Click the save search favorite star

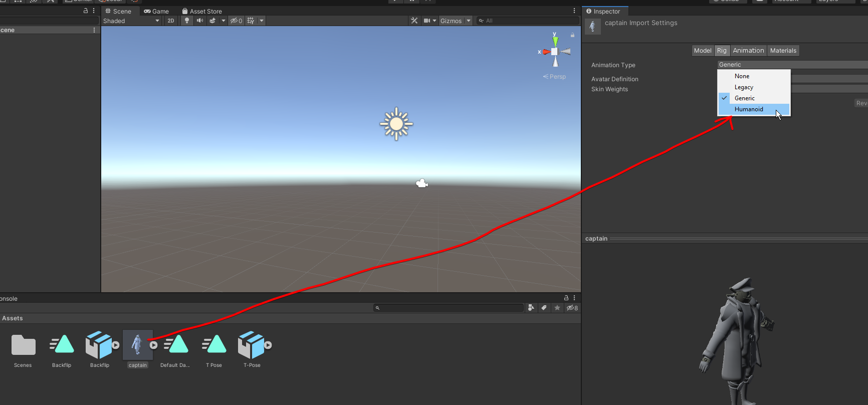[x=557, y=308]
